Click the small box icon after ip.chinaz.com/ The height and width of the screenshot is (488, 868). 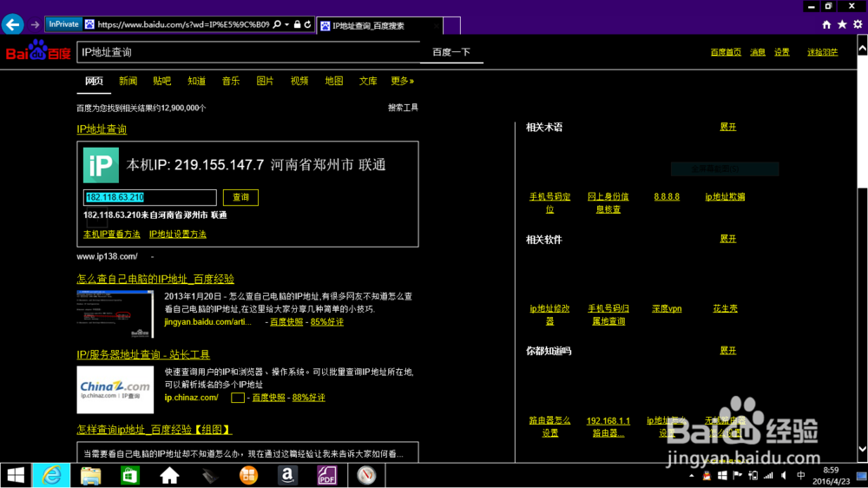pyautogui.click(x=238, y=398)
